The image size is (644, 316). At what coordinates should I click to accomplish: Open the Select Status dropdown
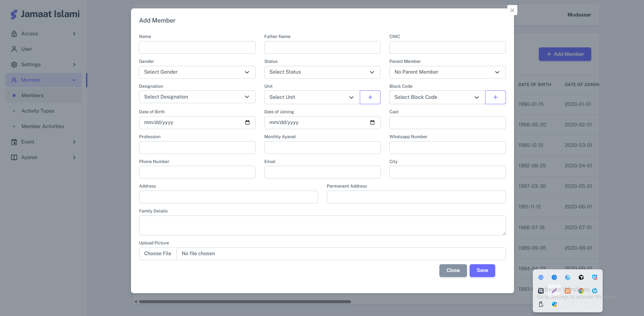click(322, 72)
